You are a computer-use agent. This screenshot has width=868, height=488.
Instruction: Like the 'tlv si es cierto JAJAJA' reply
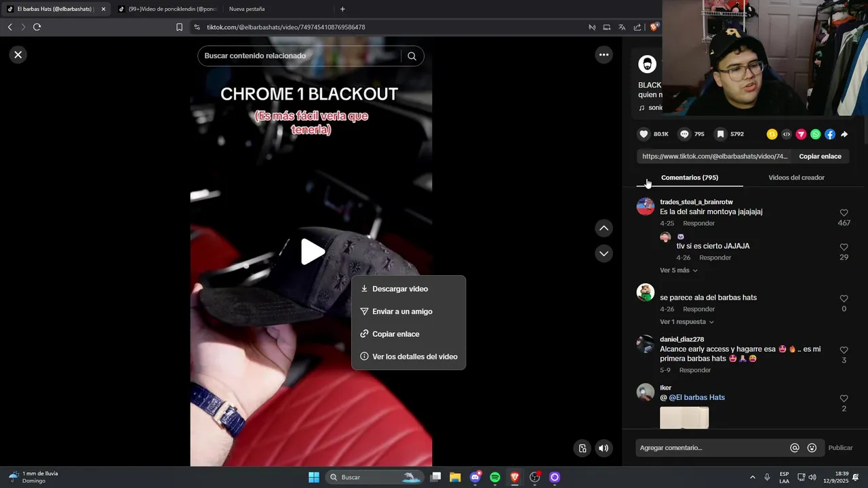pyautogui.click(x=844, y=247)
